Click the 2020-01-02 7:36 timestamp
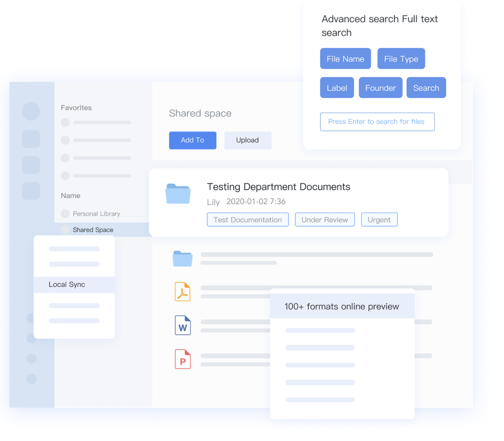 pyautogui.click(x=256, y=201)
